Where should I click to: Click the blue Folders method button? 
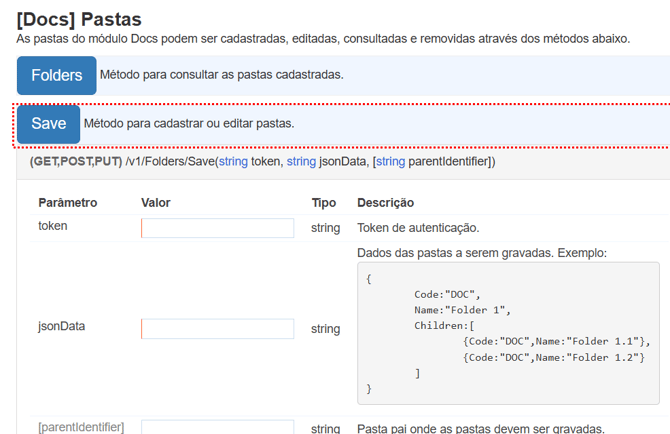(x=56, y=75)
